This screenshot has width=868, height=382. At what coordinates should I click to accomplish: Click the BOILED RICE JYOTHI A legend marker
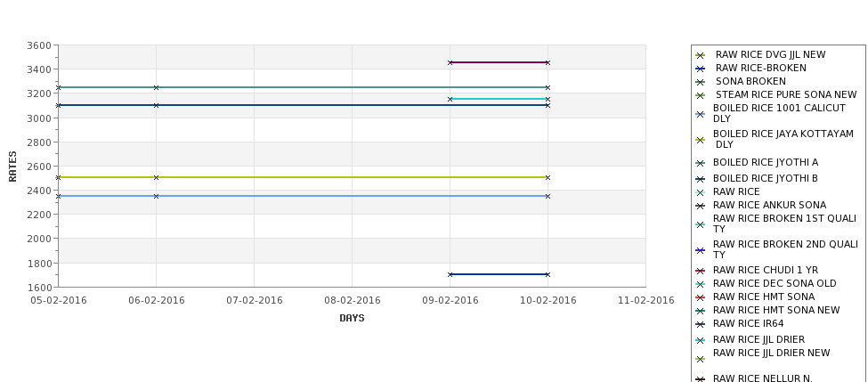(x=701, y=163)
